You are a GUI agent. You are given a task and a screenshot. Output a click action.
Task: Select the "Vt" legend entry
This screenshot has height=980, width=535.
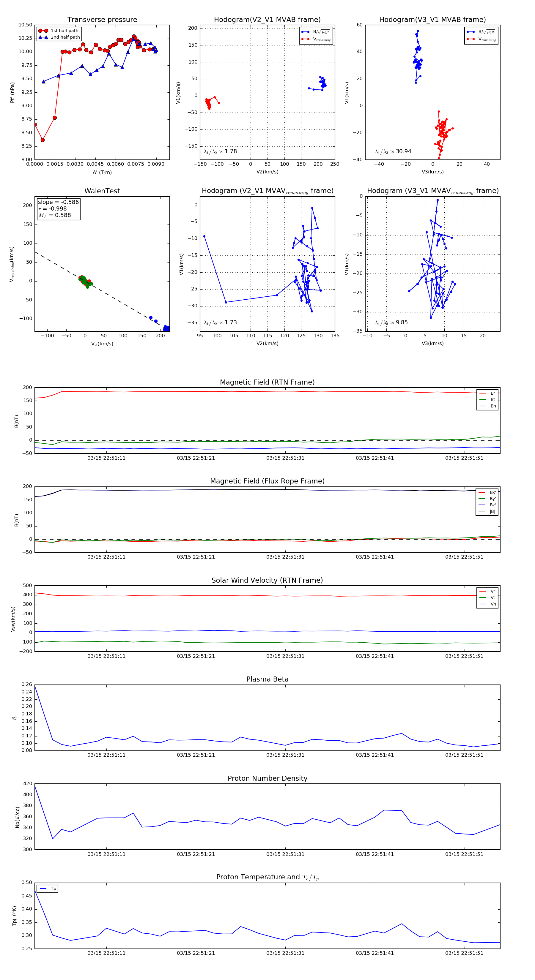click(487, 598)
